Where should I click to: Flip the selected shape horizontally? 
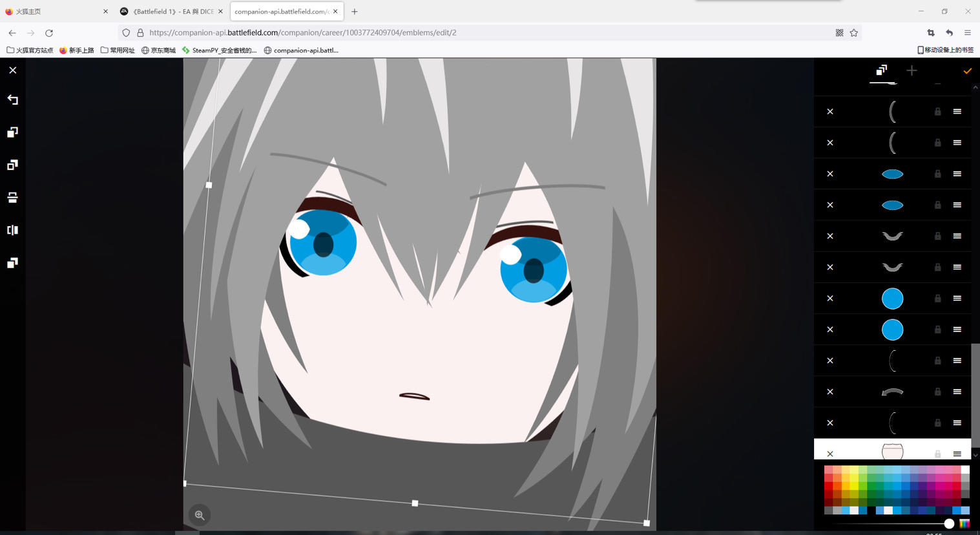[12, 230]
